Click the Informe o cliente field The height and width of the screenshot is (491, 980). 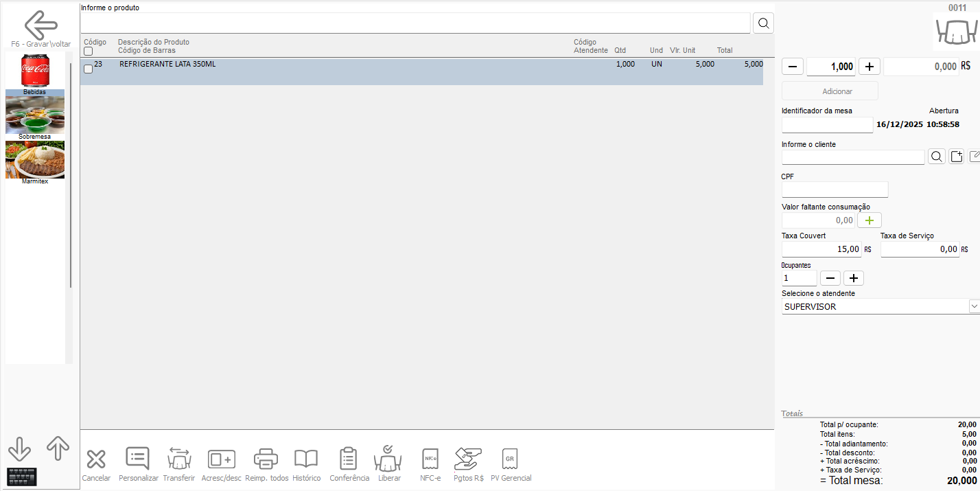(x=852, y=157)
